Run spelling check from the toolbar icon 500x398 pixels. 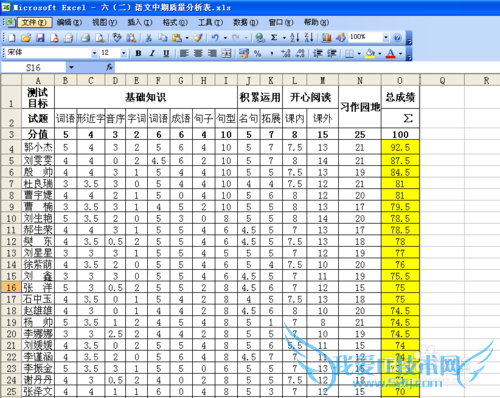[117, 38]
